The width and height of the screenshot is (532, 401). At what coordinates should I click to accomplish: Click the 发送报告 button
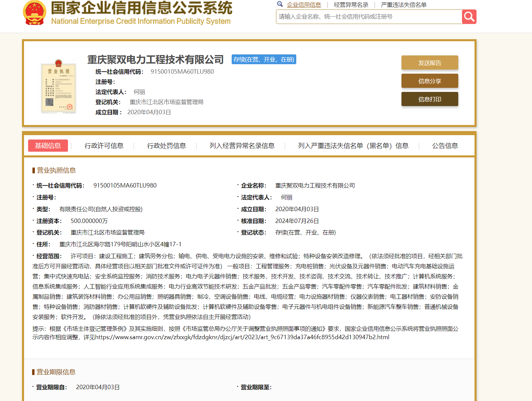[430, 62]
